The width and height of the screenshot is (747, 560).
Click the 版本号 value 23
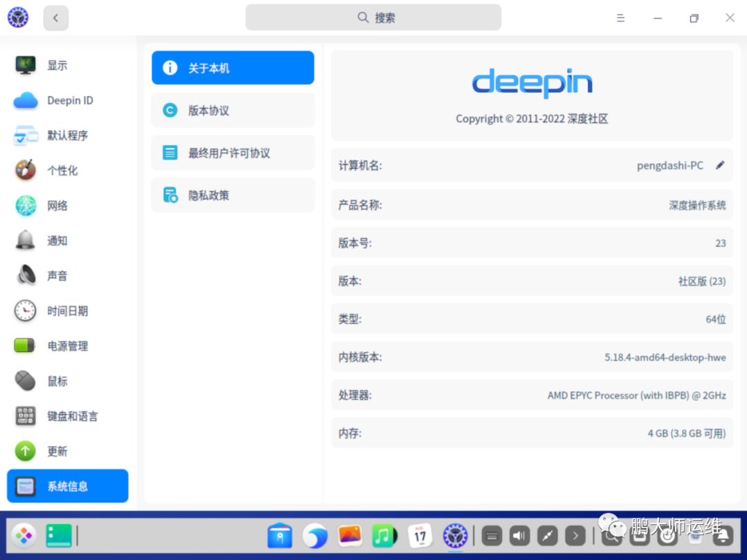coord(721,243)
